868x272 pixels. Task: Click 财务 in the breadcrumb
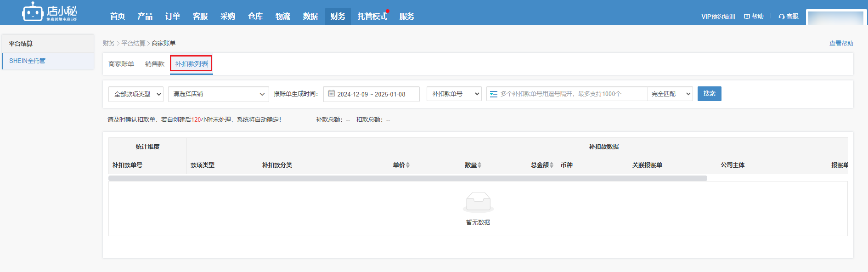coord(109,43)
